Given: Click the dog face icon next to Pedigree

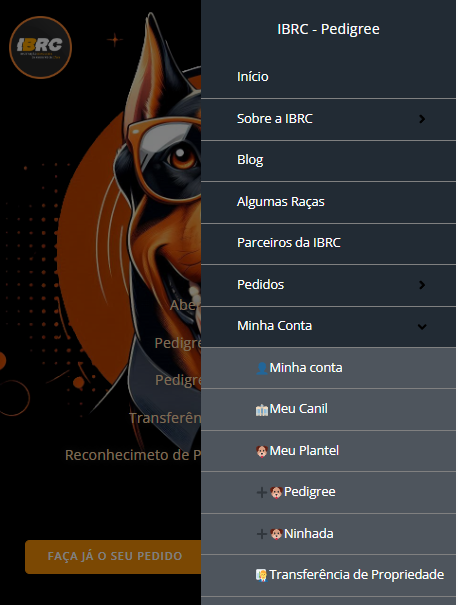Looking at the screenshot, I should point(276,492).
